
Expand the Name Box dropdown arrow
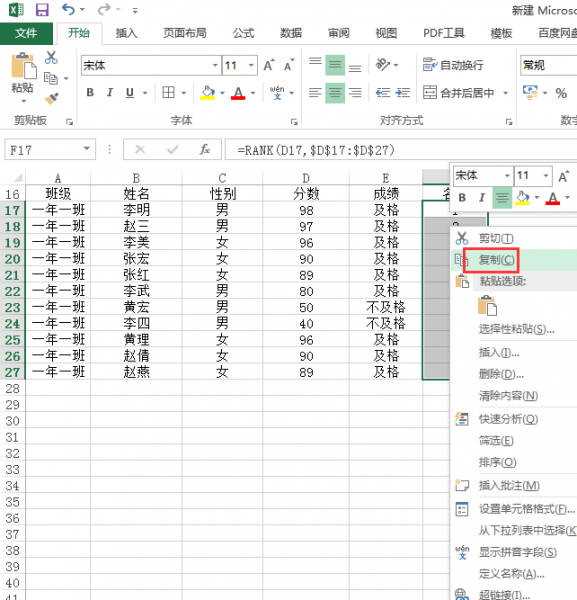pyautogui.click(x=87, y=148)
